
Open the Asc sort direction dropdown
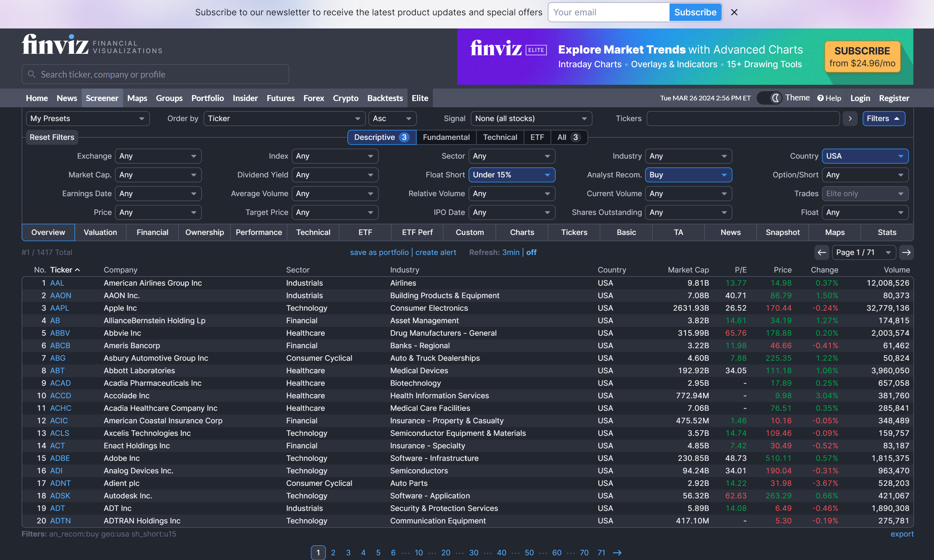pos(392,119)
